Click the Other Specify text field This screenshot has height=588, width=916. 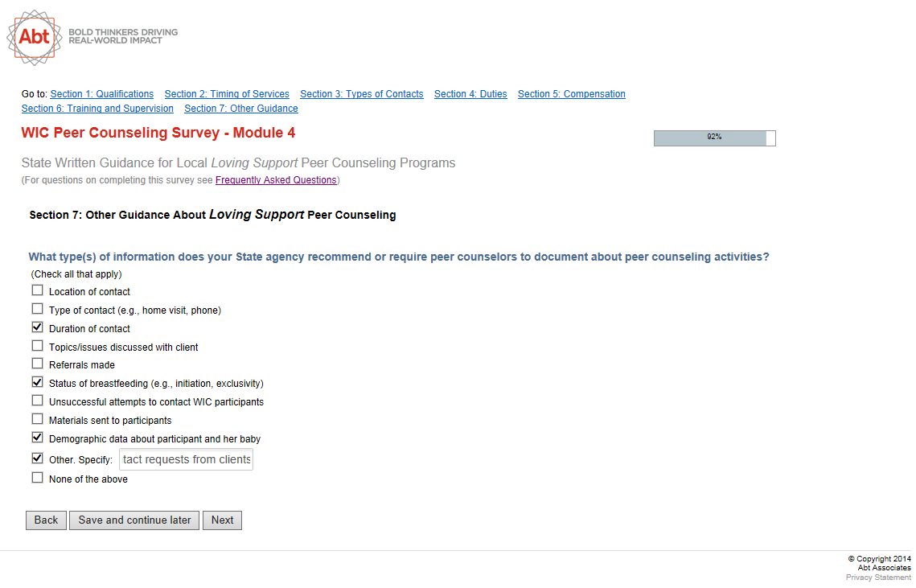pyautogui.click(x=186, y=459)
